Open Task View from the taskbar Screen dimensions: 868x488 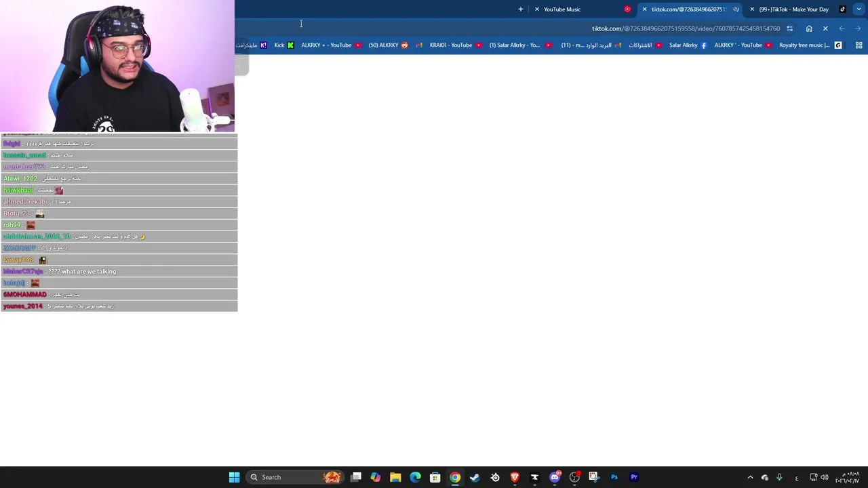tap(356, 477)
